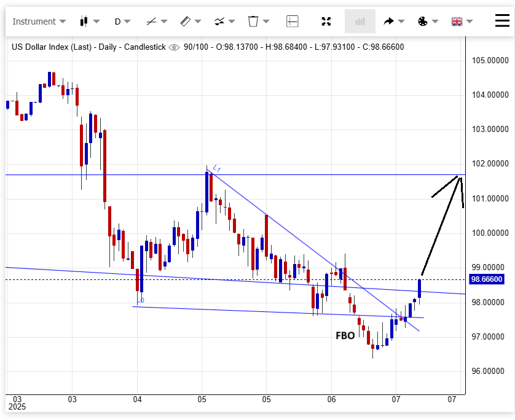The width and height of the screenshot is (515, 420).
Task: Click the trash bin delete icon
Action: (253, 21)
